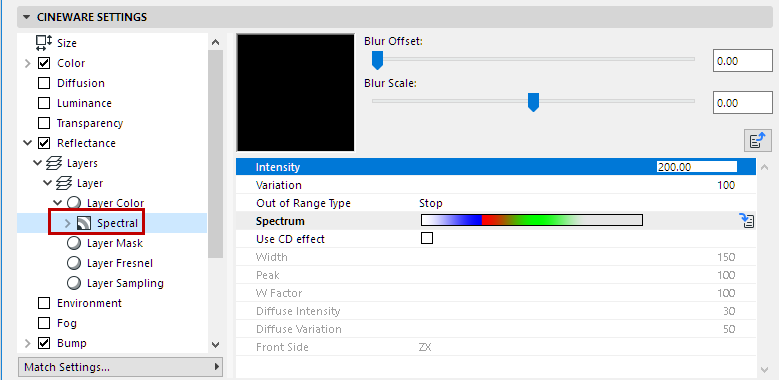Select the Intensity parameter row
This screenshot has height=380, width=779.
(496, 167)
